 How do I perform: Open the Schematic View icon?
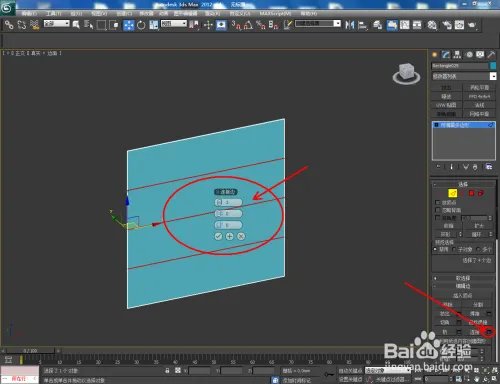tap(417, 25)
